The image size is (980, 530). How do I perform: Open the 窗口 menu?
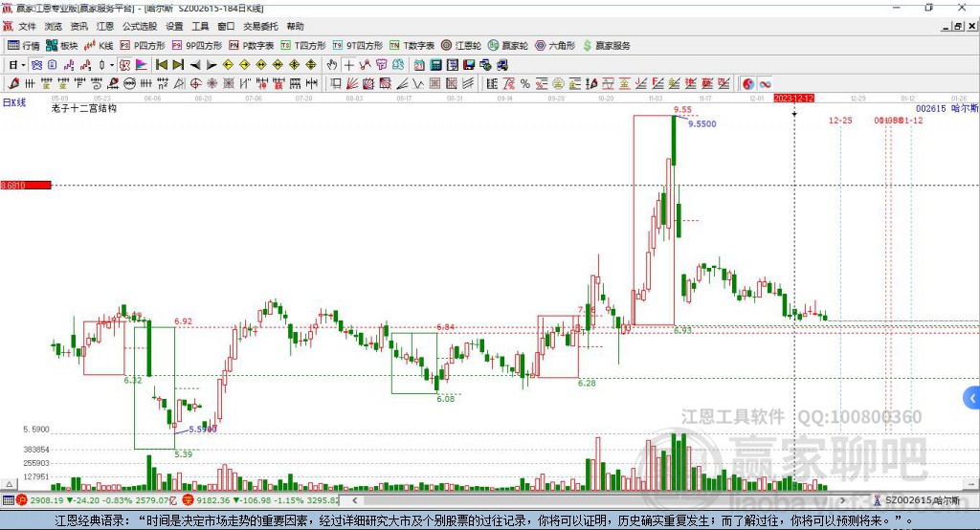[226, 26]
